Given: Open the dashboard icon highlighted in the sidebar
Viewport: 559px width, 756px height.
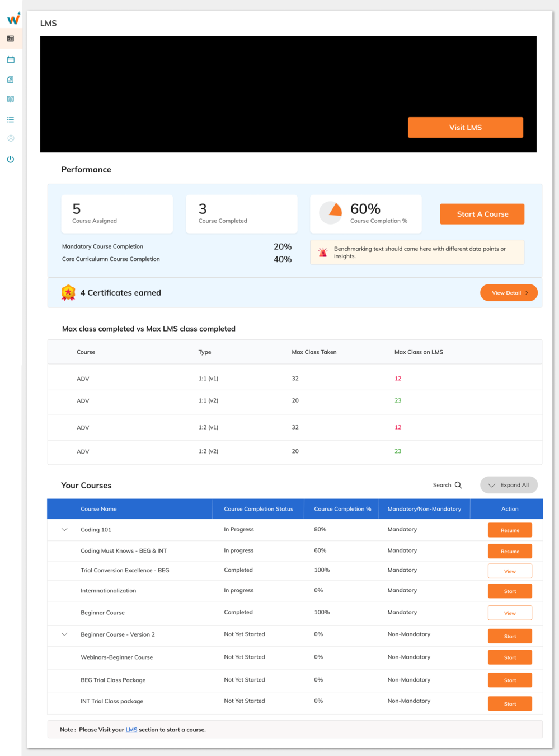Looking at the screenshot, I should 11,39.
